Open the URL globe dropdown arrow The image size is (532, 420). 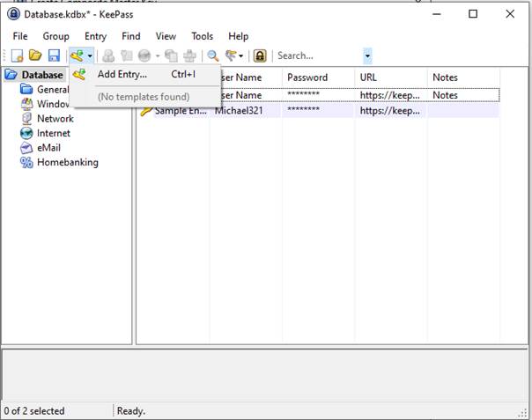[x=158, y=56]
